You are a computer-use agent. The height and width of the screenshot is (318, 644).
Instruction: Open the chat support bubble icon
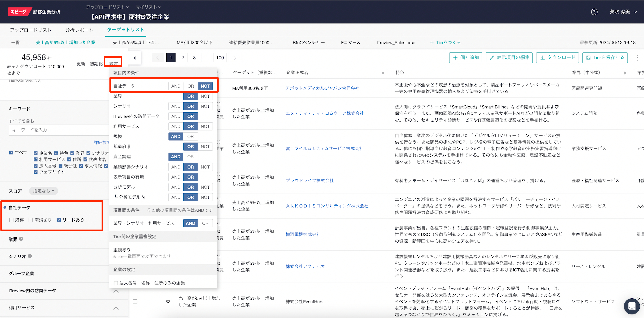pos(632,306)
